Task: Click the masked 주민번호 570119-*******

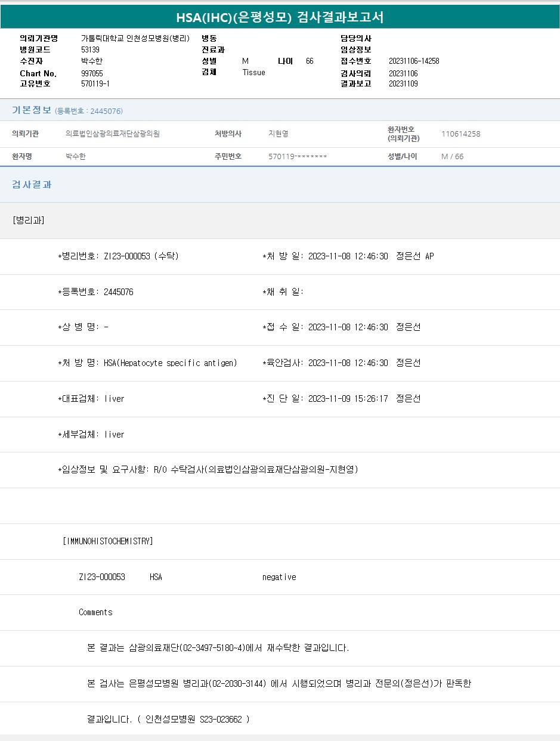Action: point(298,157)
